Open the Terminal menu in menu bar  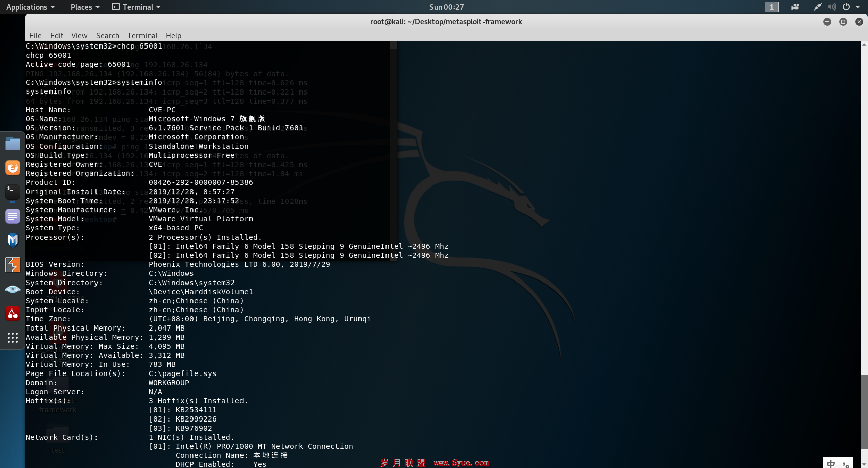point(142,35)
